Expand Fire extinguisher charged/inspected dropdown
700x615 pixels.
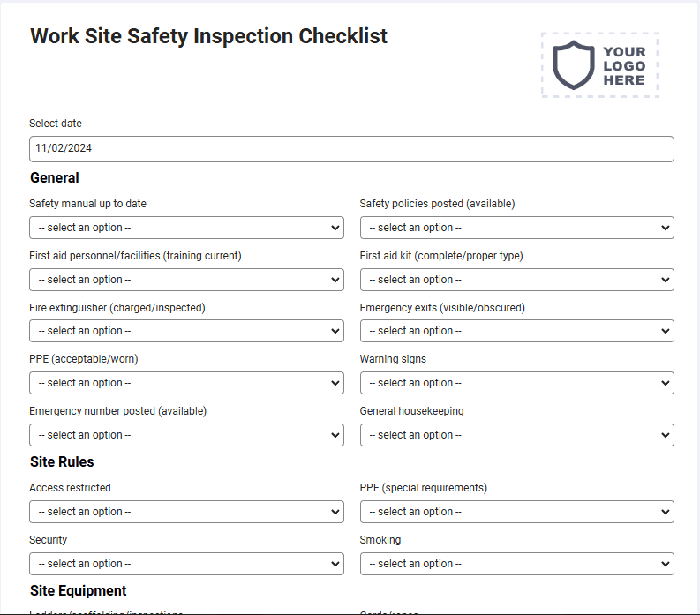point(186,331)
